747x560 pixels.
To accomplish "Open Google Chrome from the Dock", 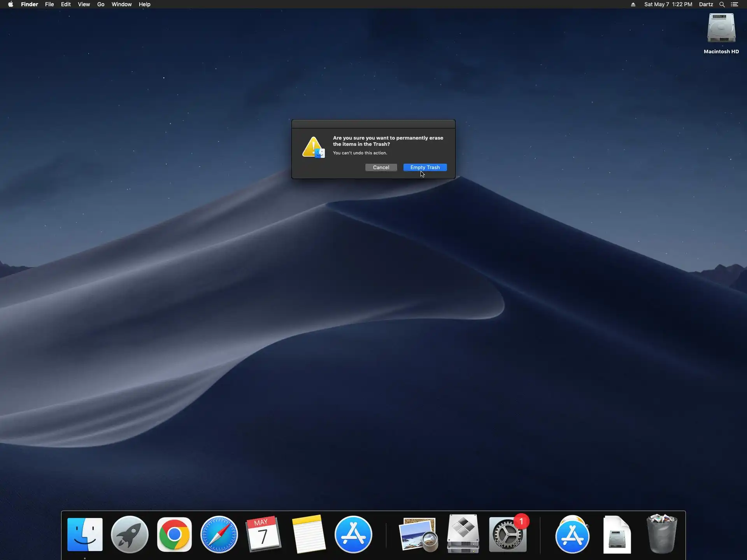I will click(174, 534).
